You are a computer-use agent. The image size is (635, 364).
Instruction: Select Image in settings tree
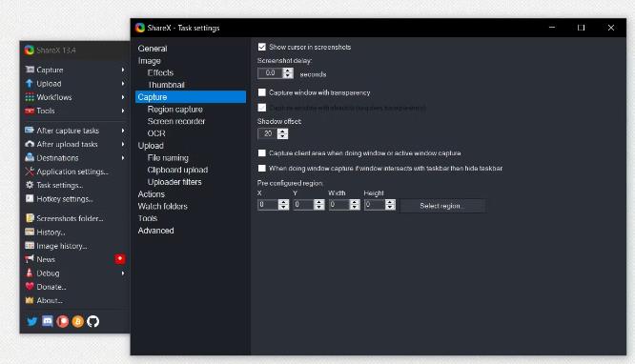[x=149, y=61]
